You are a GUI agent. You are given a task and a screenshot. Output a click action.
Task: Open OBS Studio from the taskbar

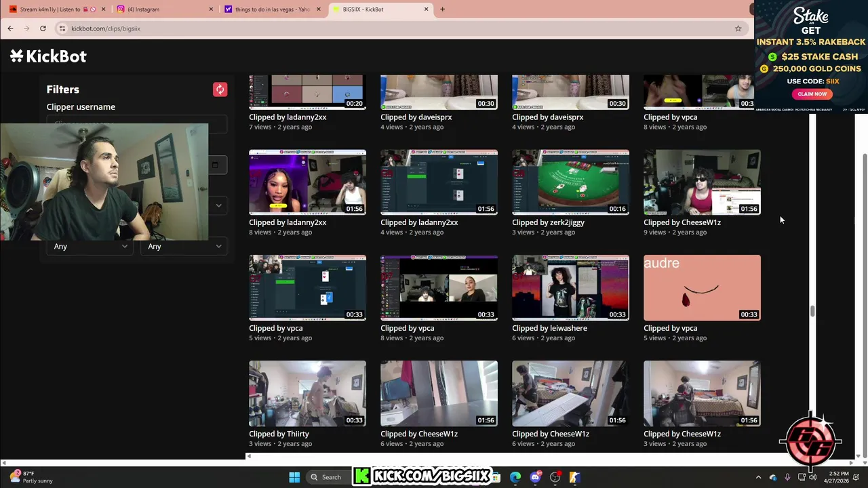[x=555, y=477]
